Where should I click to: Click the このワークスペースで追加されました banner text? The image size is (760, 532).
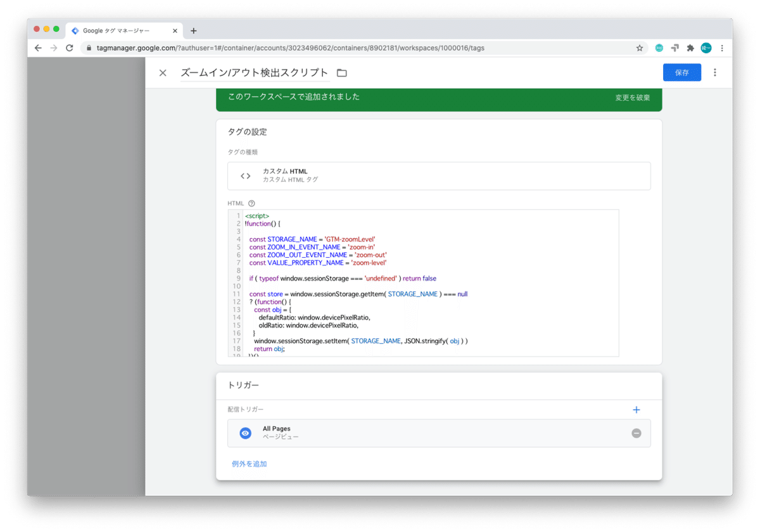click(x=294, y=97)
